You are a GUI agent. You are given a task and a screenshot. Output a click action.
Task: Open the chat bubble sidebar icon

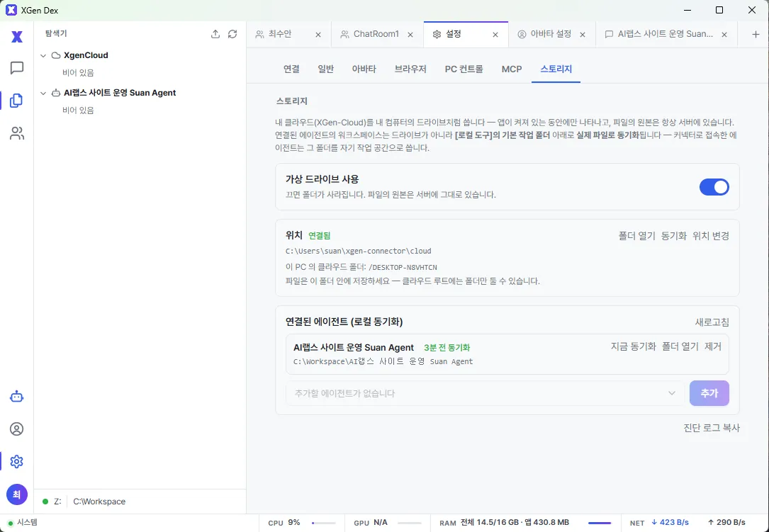[17, 68]
